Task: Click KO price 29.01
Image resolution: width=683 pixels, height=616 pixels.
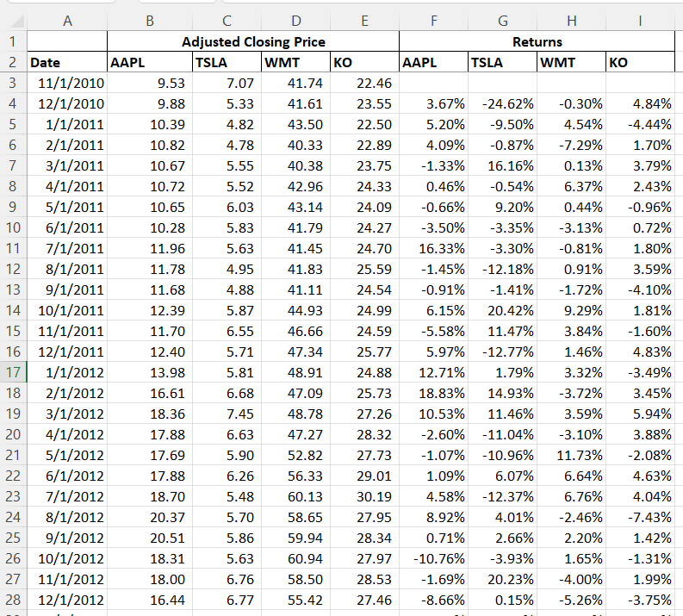Action: [364, 476]
